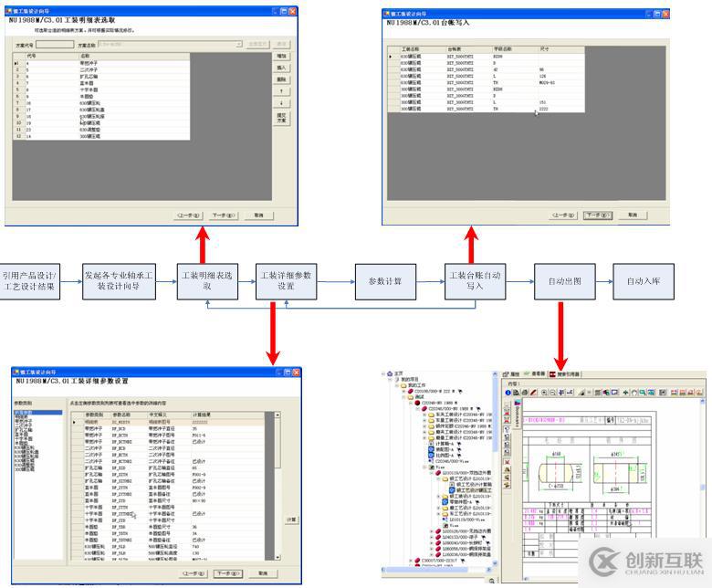This screenshot has height=588, width=712.
Task: Click the printer icon in viewer toolbar
Action: point(525,393)
